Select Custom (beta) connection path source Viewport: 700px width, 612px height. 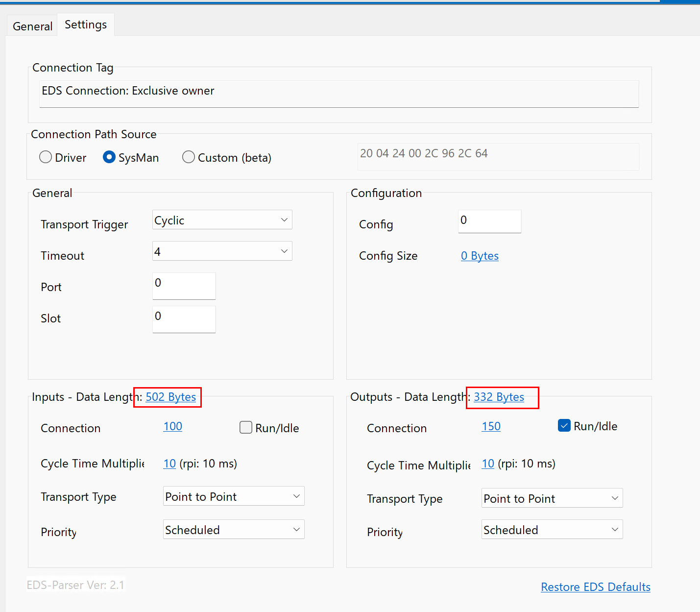pos(189,157)
